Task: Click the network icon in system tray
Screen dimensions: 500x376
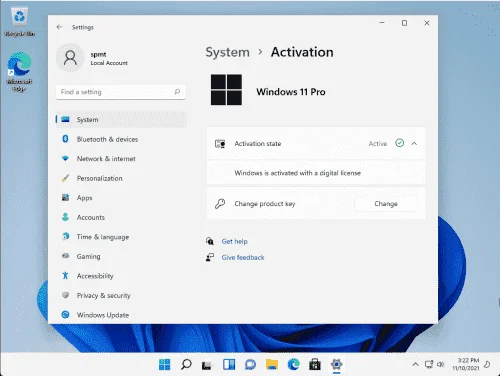Action: [429, 364]
